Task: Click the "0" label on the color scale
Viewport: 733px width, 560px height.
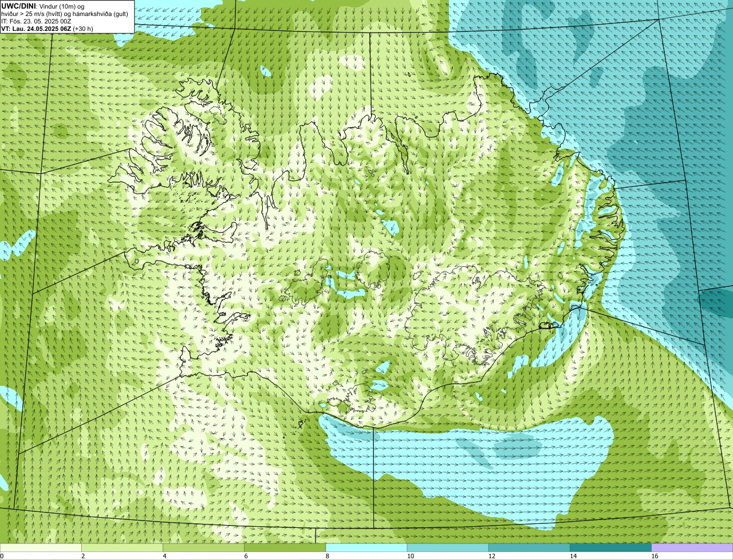Action: [2, 556]
